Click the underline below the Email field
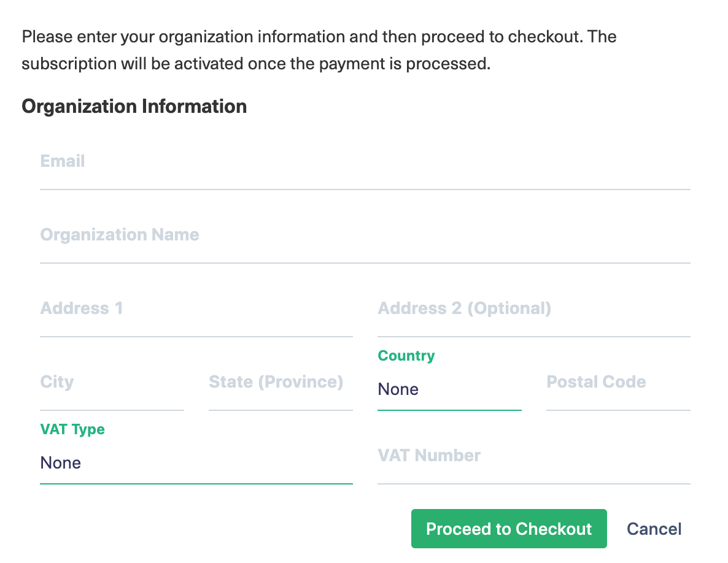This screenshot has width=728, height=563. tap(365, 189)
